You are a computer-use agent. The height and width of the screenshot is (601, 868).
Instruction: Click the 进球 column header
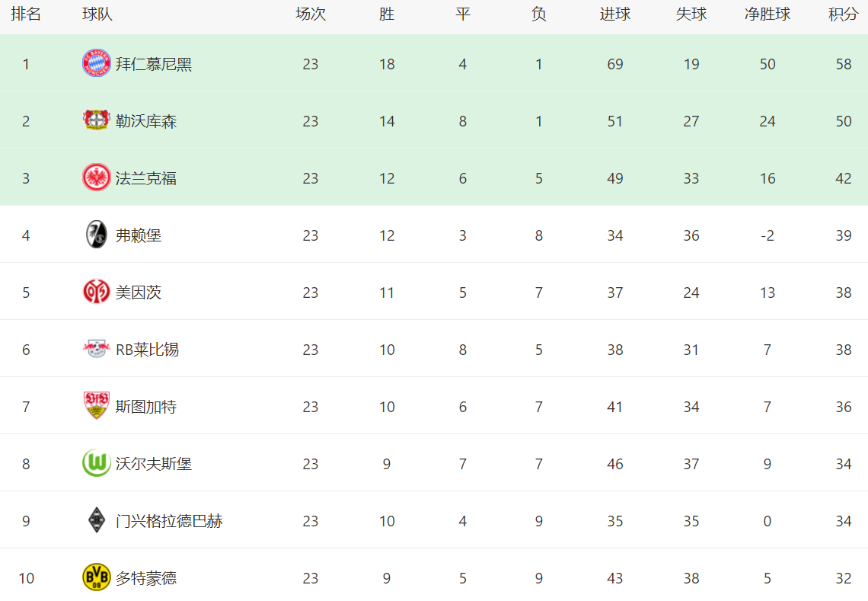click(614, 14)
